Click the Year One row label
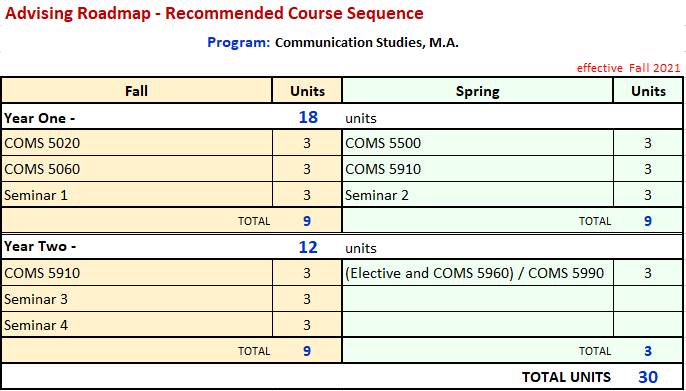This screenshot has width=686, height=391. pyautogui.click(x=39, y=118)
